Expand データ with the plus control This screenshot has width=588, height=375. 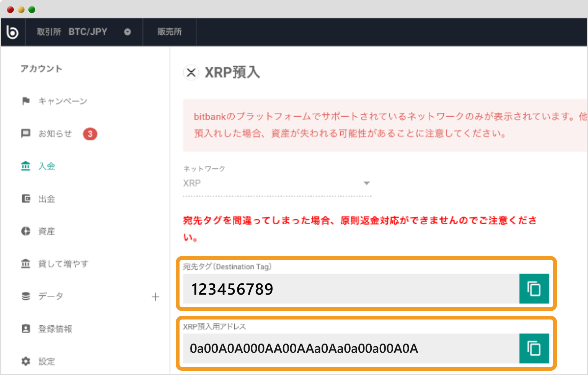pos(156,297)
